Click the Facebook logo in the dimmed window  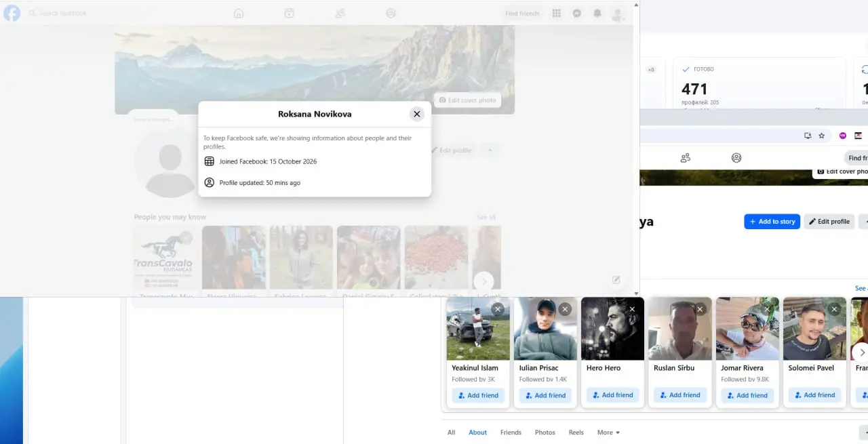coord(12,13)
